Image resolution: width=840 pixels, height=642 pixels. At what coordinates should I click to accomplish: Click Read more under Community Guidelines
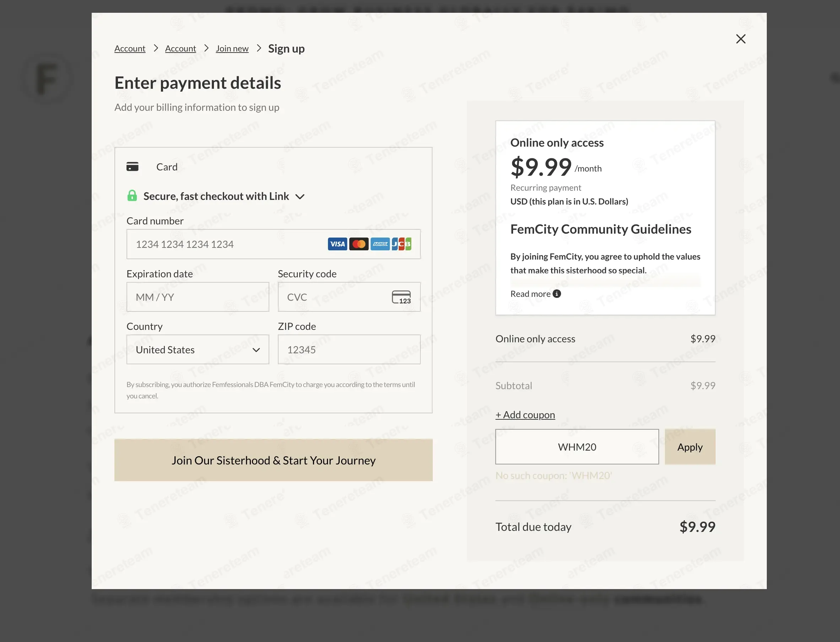530,294
